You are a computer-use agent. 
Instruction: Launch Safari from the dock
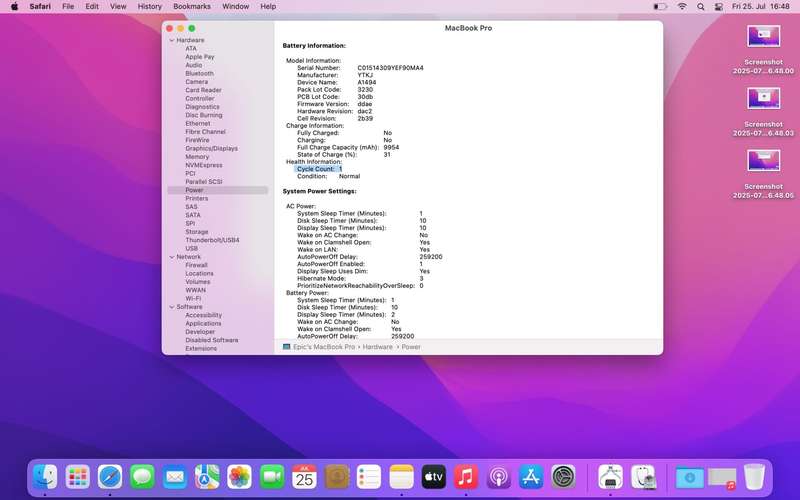(x=110, y=478)
